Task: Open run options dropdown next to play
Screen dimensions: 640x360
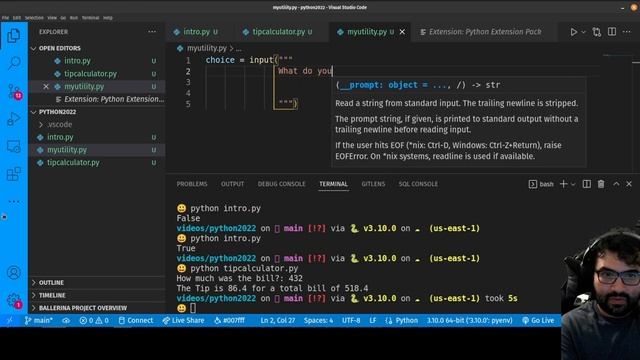Action: [x=583, y=32]
